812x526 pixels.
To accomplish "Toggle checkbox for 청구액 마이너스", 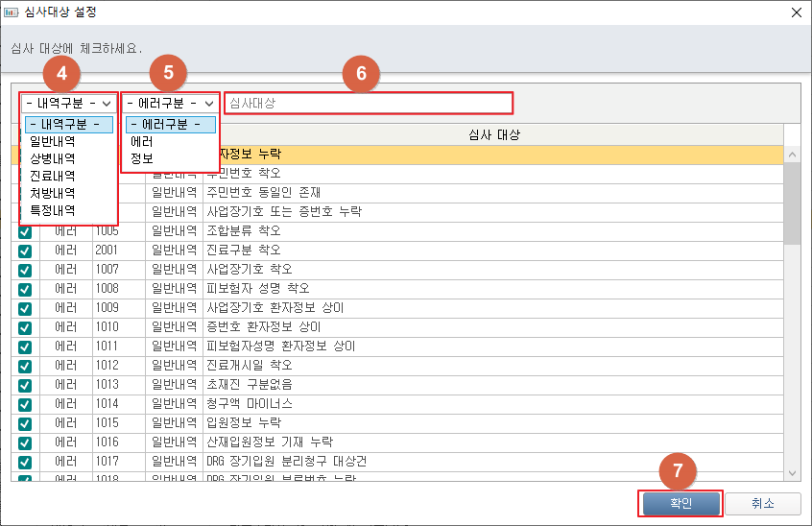I will click(x=25, y=404).
